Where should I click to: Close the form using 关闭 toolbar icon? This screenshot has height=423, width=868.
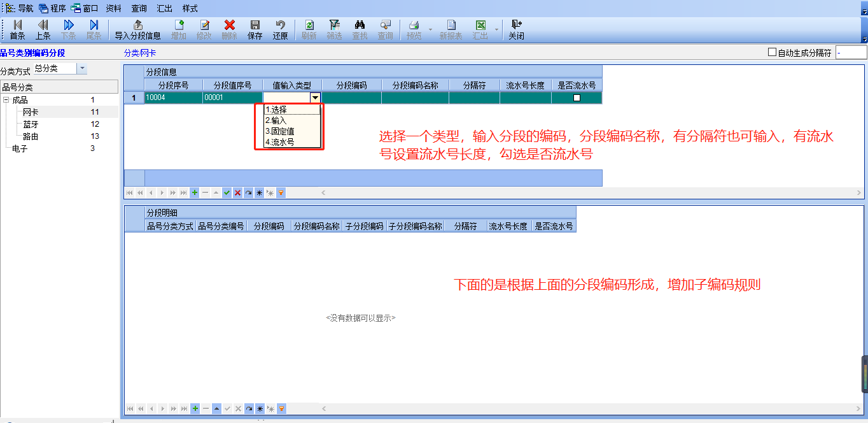pyautogui.click(x=516, y=30)
